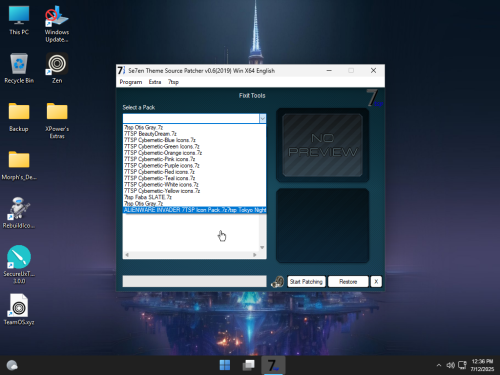Click the progress bar beside Start Patching
Screen dimensions: 500x375
[195, 281]
